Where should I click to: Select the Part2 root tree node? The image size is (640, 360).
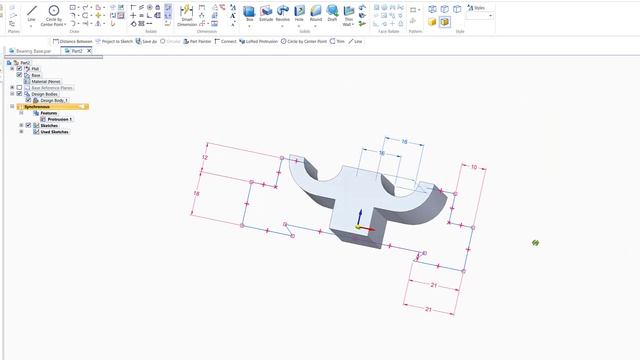point(25,63)
